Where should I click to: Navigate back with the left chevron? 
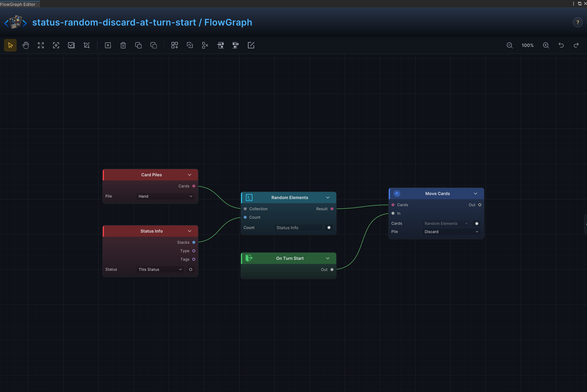(x=6, y=23)
